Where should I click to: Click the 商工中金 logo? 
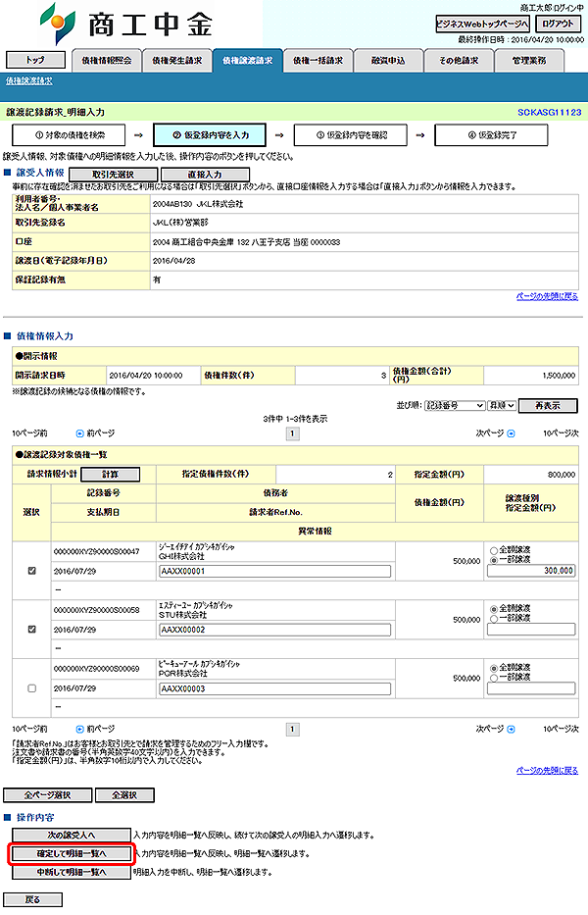point(126,24)
